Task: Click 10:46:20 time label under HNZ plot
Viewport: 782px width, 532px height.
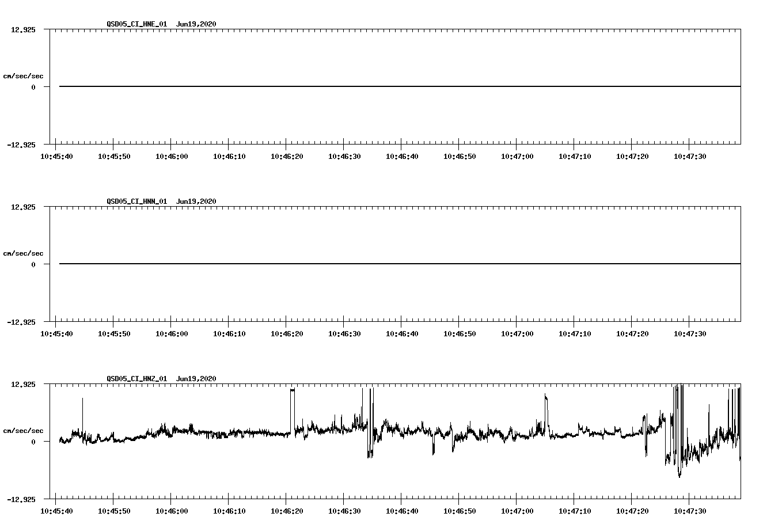Action: (x=287, y=511)
